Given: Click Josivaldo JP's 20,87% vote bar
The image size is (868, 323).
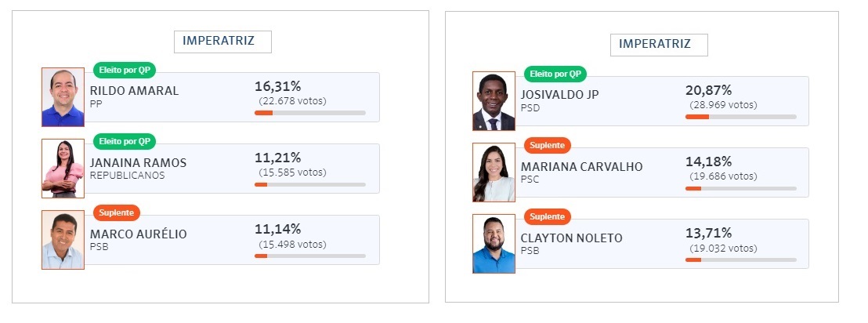Looking at the screenshot, I should (740, 117).
